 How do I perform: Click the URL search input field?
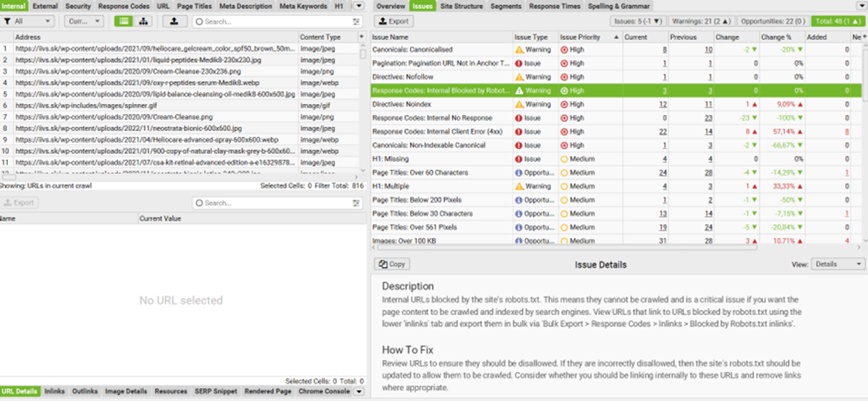pyautogui.click(x=279, y=22)
